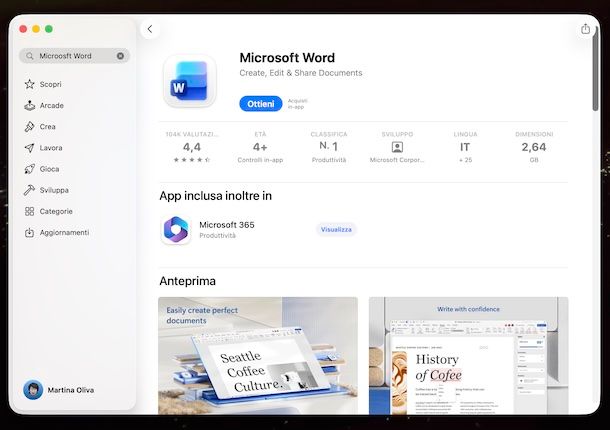
Task: Click the magnifying glass search icon
Action: [x=30, y=56]
